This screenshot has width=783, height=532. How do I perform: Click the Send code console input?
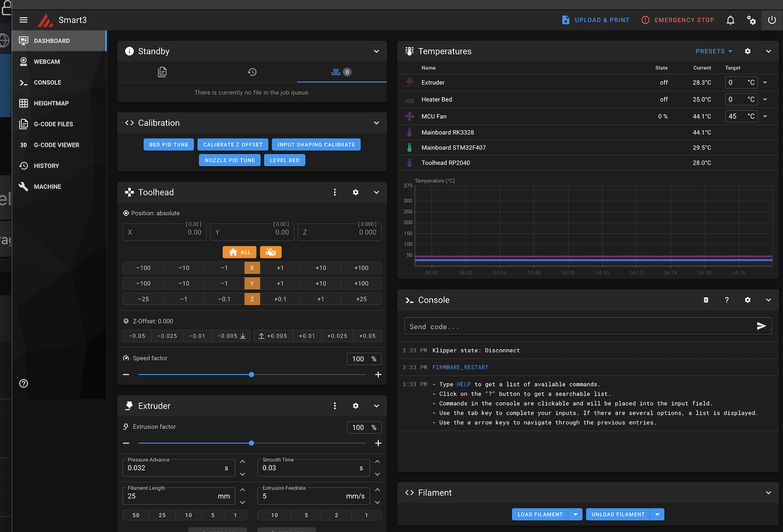(579, 326)
